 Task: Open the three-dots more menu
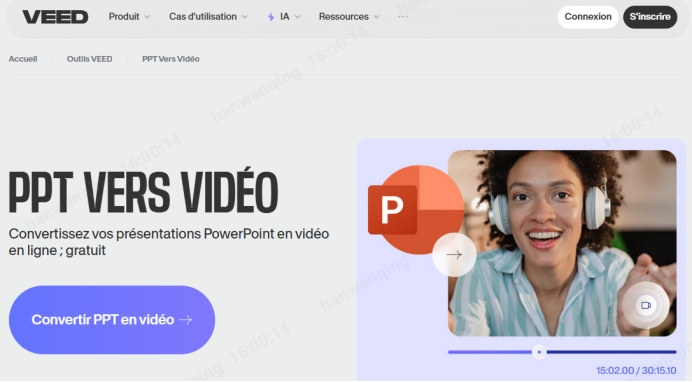click(x=403, y=17)
